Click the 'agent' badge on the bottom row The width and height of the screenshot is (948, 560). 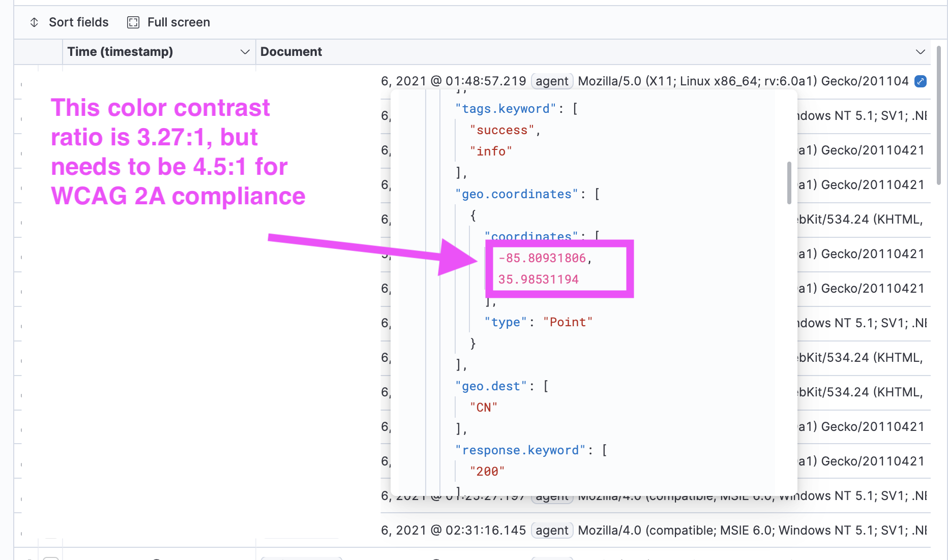pos(552,530)
